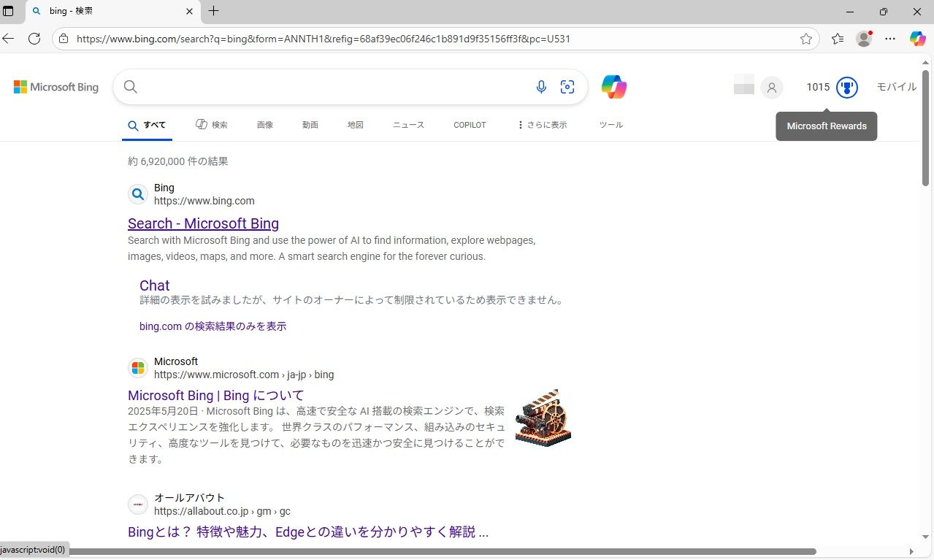The height and width of the screenshot is (560, 934).
Task: Click the Microsoft favicon beside microsoft.com result
Action: click(138, 368)
